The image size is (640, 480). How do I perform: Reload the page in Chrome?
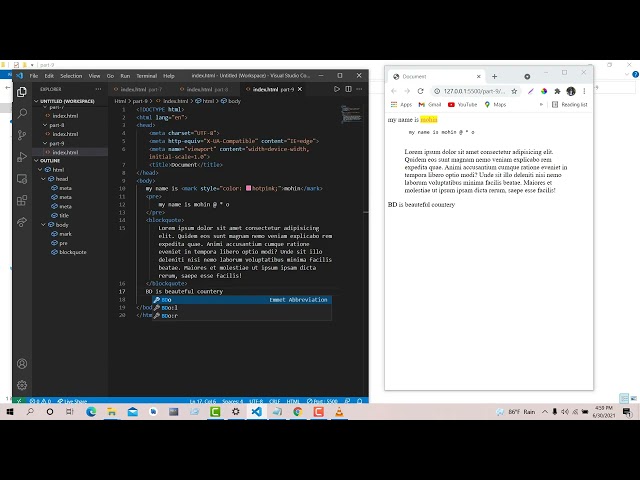coord(420,91)
